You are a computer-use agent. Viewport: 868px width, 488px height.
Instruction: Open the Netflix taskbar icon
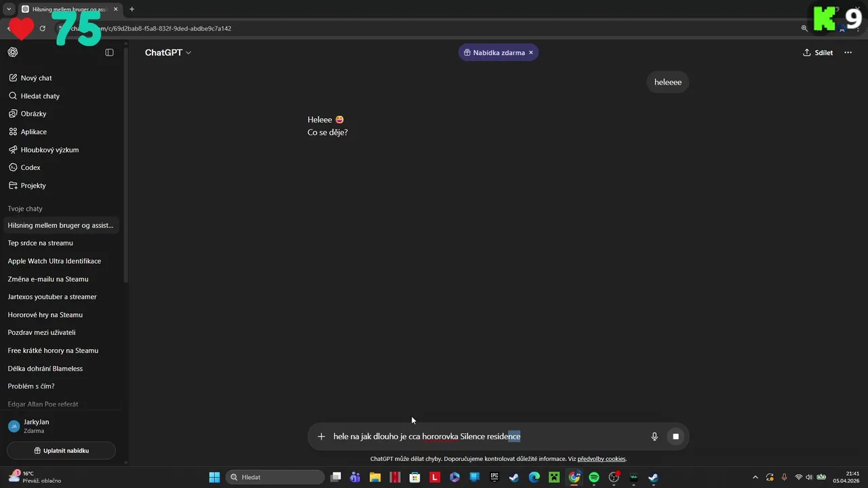[x=395, y=477]
